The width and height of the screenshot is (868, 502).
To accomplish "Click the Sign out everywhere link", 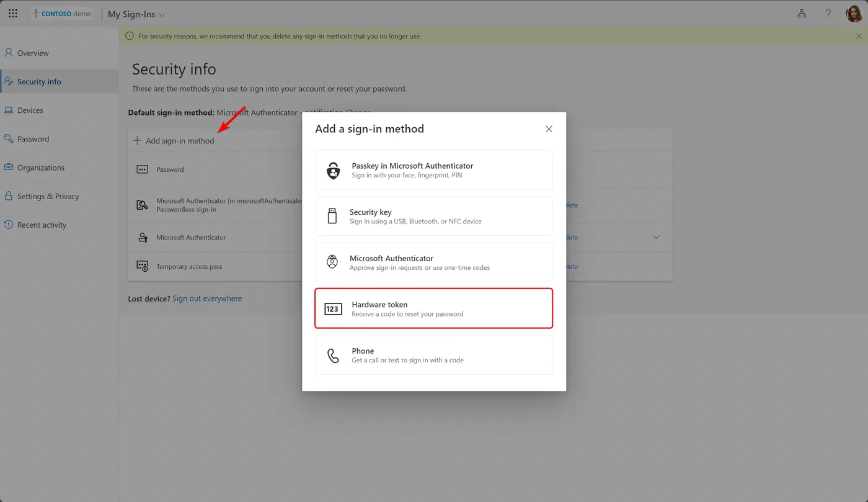I will click(207, 298).
